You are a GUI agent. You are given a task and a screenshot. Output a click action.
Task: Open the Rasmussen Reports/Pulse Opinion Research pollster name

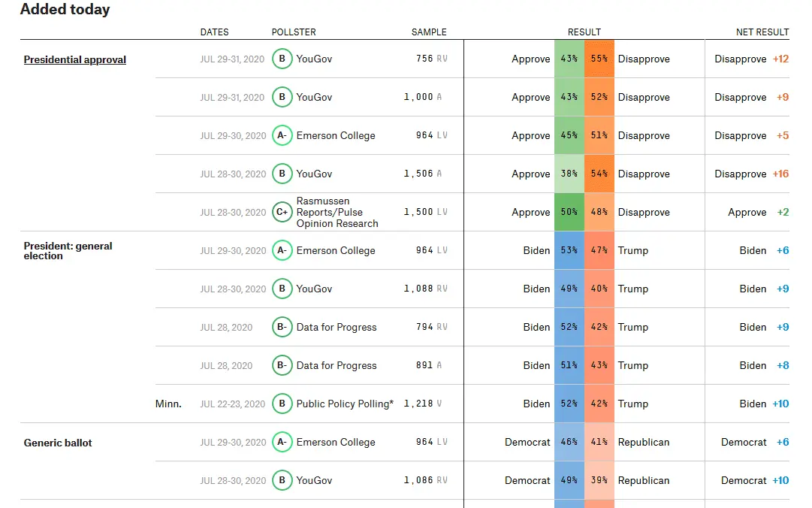(337, 213)
